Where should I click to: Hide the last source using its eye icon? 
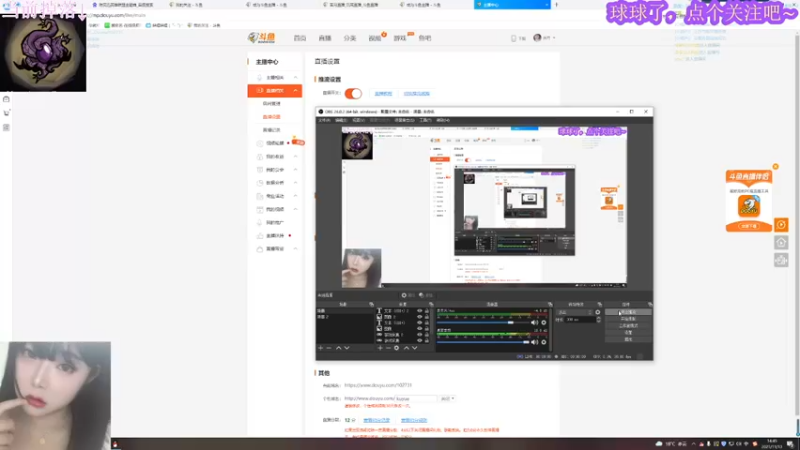coord(420,341)
